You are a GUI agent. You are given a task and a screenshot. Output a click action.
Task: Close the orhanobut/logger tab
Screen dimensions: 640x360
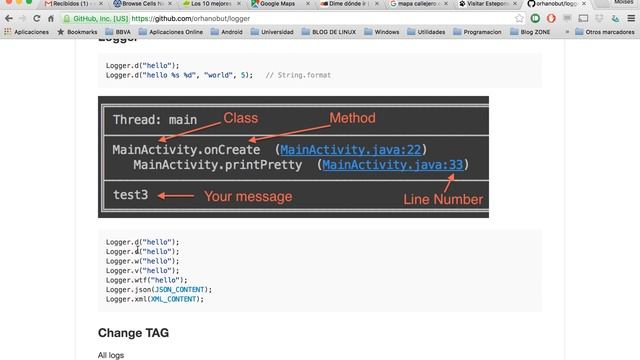(x=584, y=4)
